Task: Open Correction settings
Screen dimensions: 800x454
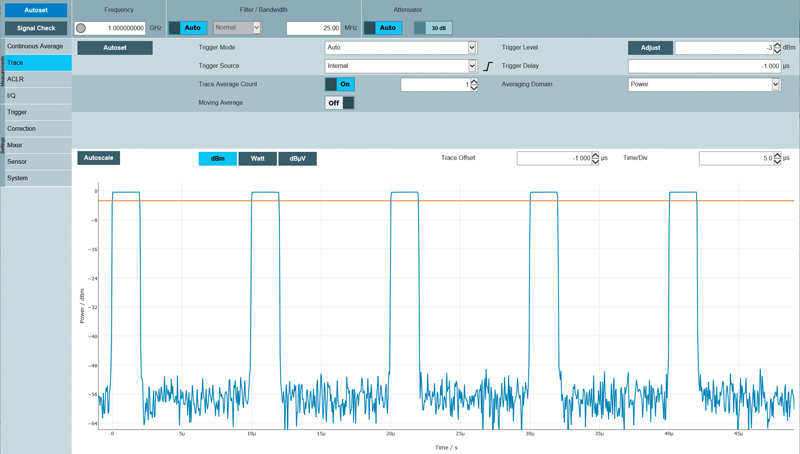Action: click(x=38, y=129)
